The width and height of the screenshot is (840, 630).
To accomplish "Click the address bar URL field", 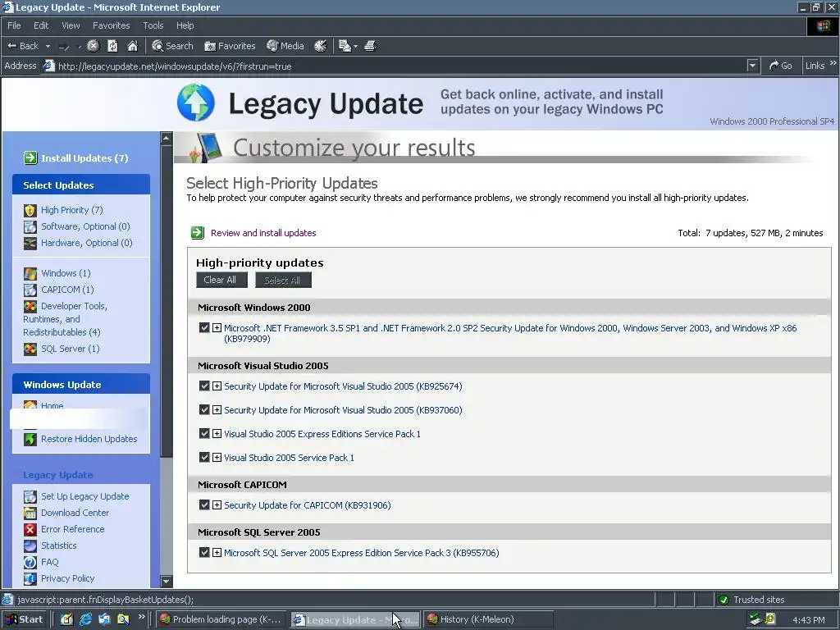I will click(400, 66).
